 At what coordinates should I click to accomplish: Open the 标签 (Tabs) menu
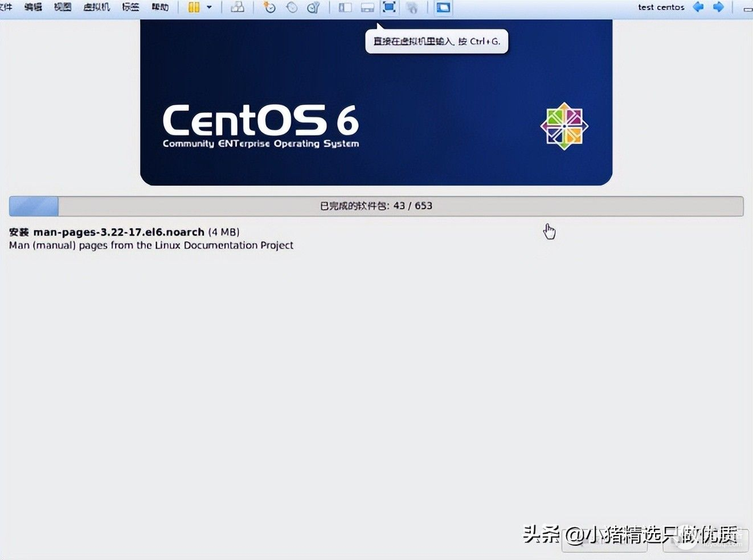point(130,7)
